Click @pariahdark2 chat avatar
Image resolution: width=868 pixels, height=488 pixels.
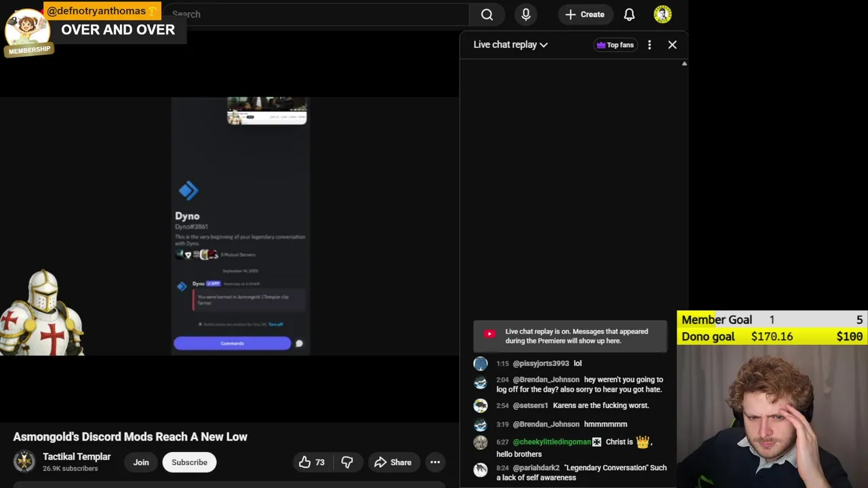[480, 469]
